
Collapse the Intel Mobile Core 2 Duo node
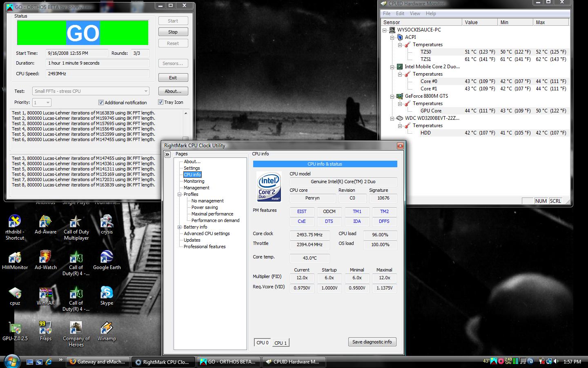pyautogui.click(x=392, y=67)
